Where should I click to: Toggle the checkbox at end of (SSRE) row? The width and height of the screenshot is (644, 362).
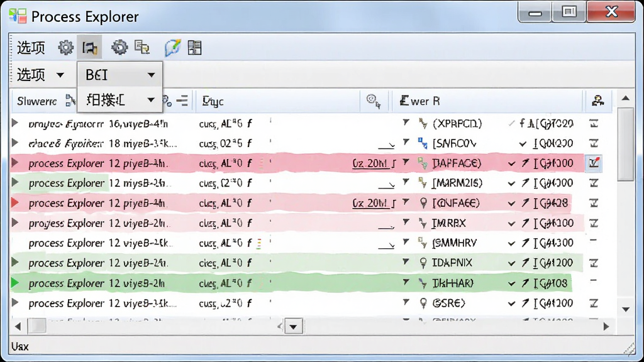click(594, 303)
